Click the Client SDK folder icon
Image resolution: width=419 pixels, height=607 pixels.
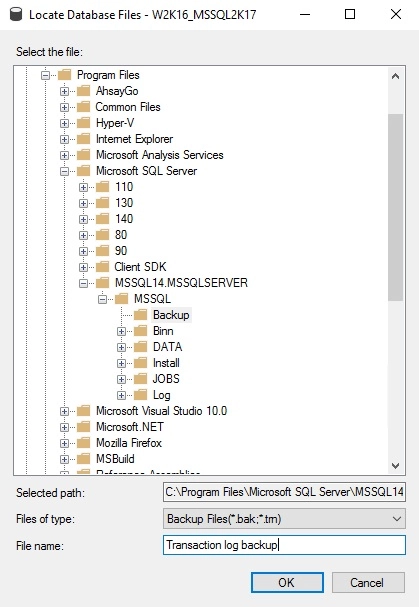click(x=102, y=267)
